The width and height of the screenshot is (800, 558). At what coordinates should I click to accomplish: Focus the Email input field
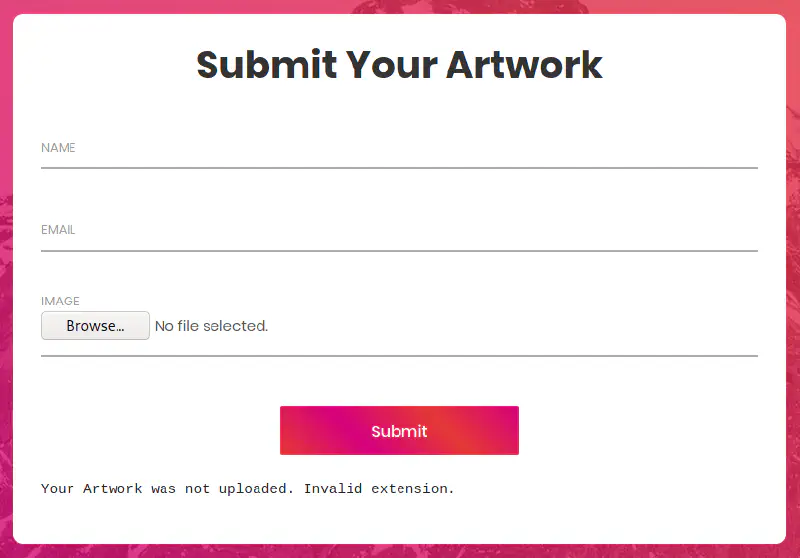(400, 230)
